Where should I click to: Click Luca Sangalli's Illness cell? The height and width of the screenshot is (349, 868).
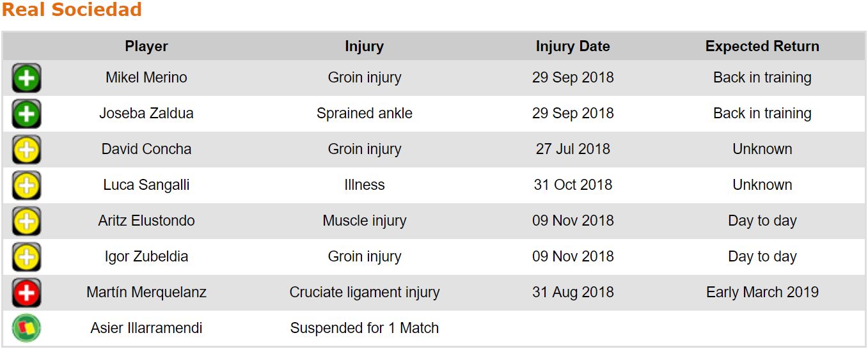pos(364,185)
